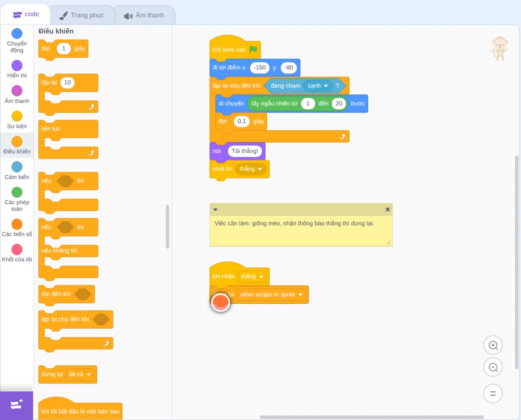
Task: Collapse the yellow comment with its arrow
Action: pyautogui.click(x=215, y=209)
